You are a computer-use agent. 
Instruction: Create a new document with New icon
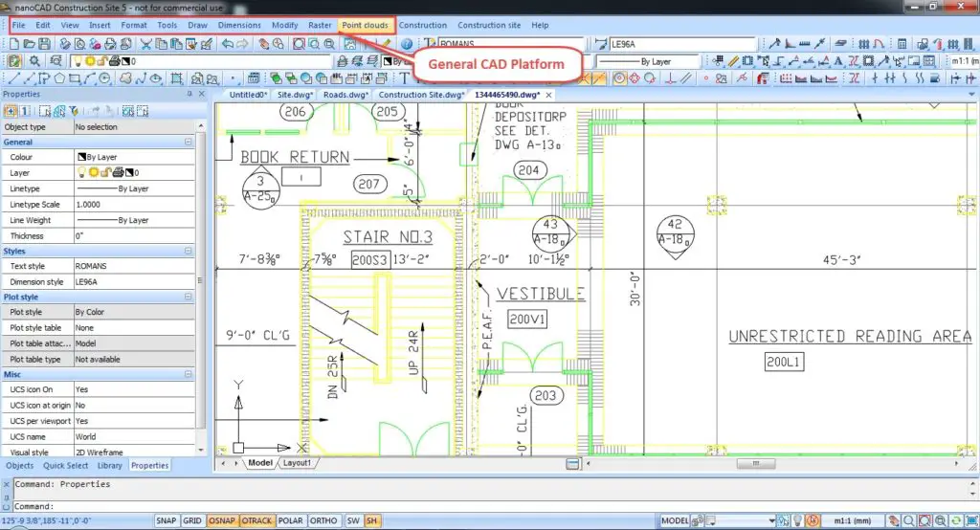click(13, 44)
